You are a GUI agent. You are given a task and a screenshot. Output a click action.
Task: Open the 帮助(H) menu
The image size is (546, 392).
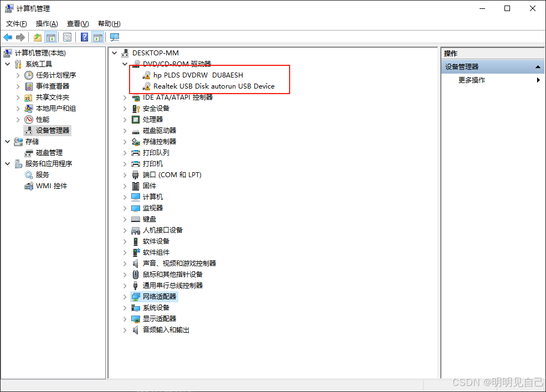coord(109,24)
